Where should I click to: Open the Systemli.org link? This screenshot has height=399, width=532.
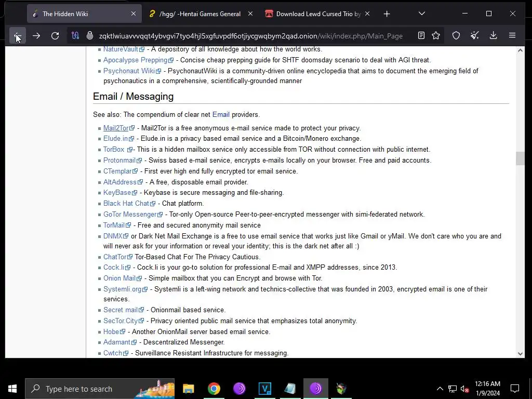126,289
